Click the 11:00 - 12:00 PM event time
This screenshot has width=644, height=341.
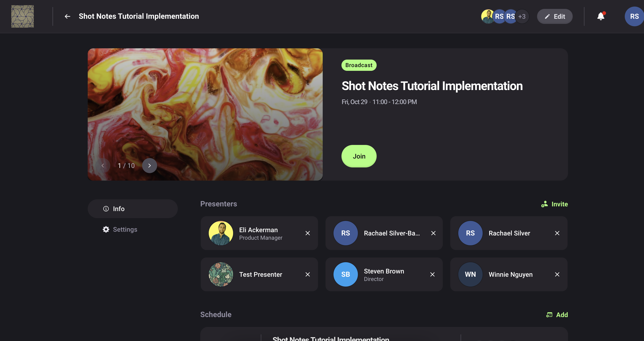pyautogui.click(x=394, y=102)
